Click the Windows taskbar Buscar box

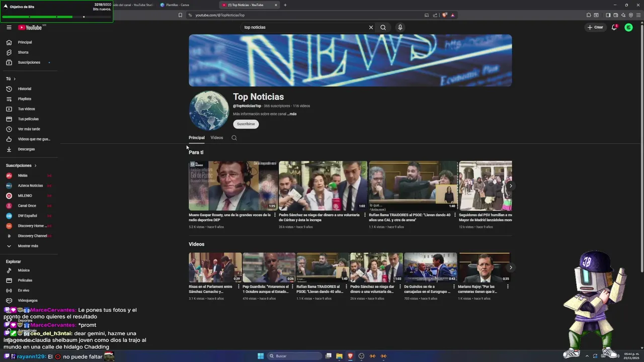[x=294, y=356]
